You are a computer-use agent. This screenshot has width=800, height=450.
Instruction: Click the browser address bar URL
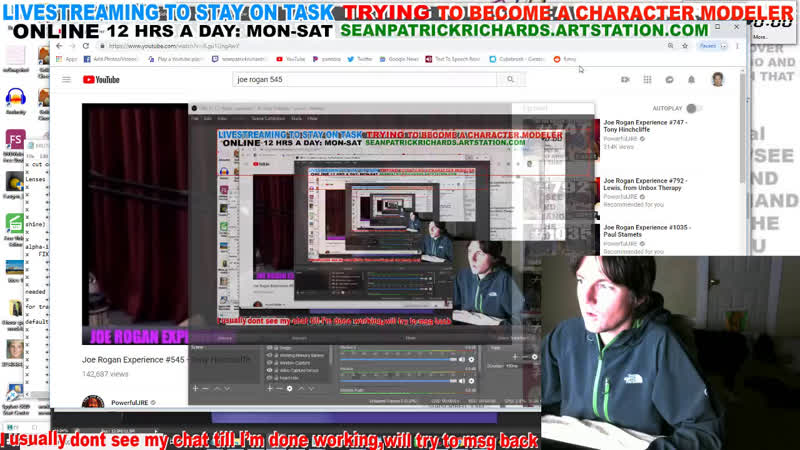[x=173, y=46]
